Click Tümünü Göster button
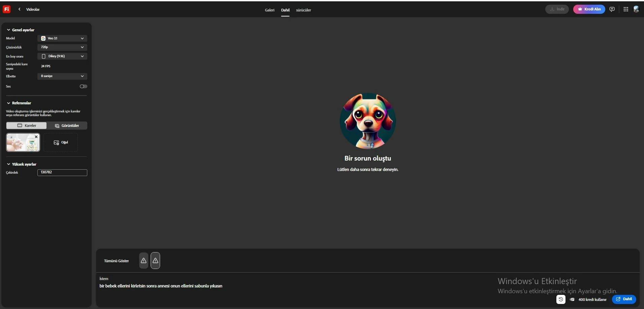 tap(116, 261)
